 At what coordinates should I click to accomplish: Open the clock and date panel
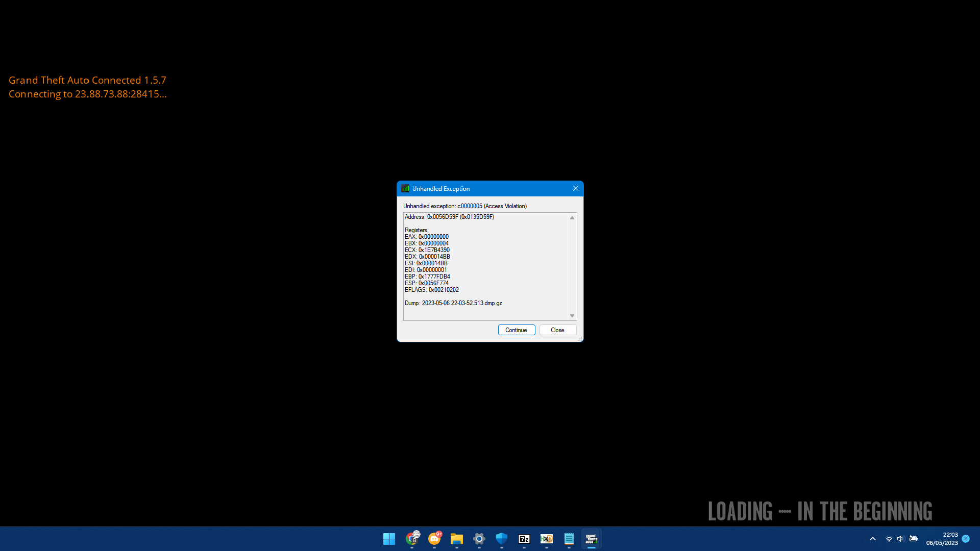(x=942, y=539)
